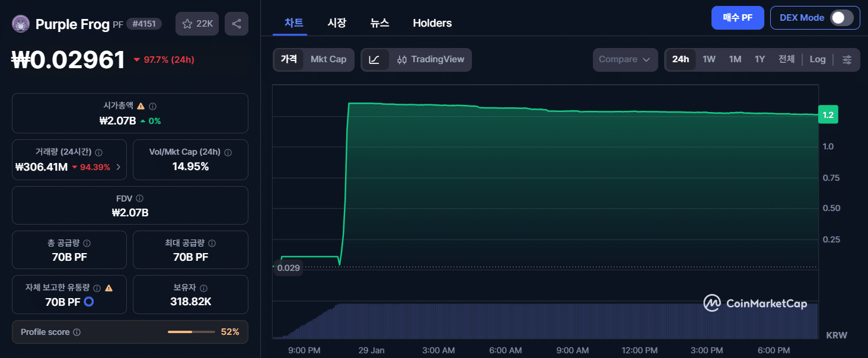Image resolution: width=868 pixels, height=358 pixels.
Task: Open the 차트 tab
Action: point(293,23)
